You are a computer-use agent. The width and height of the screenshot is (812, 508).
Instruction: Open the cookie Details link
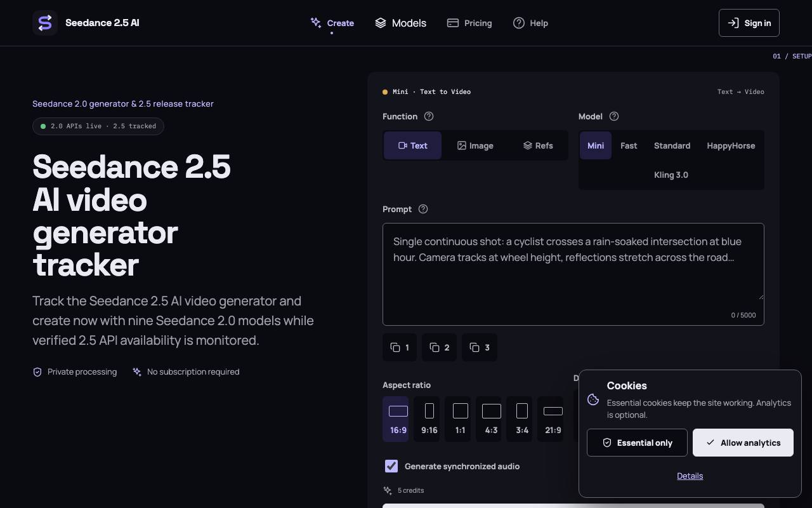(690, 476)
